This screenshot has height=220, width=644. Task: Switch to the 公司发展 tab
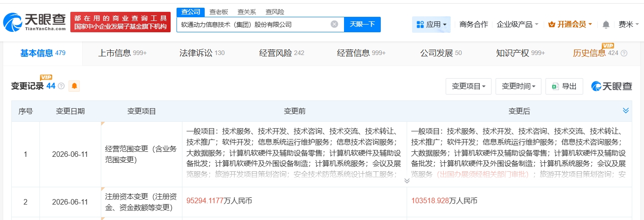441,53
